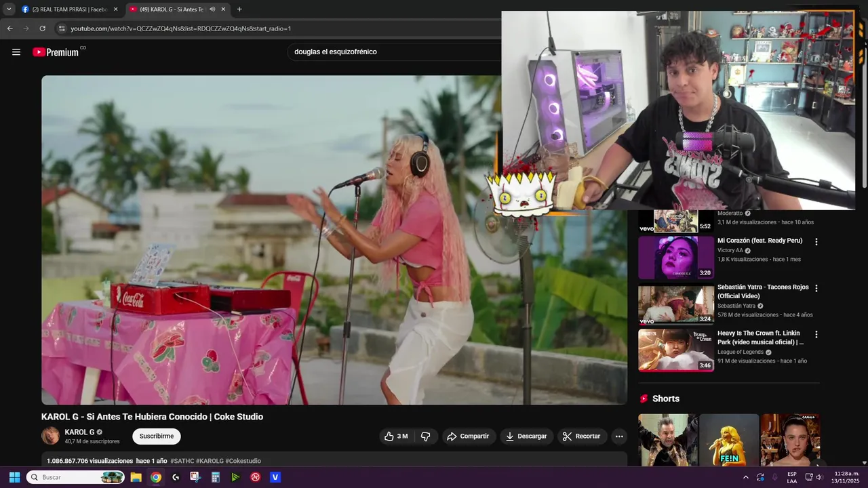Close the KAROL G browser tab

[223, 9]
